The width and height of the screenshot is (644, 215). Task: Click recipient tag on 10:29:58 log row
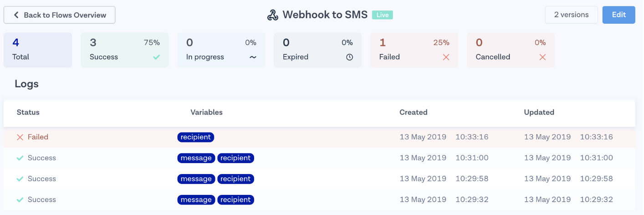(235, 179)
